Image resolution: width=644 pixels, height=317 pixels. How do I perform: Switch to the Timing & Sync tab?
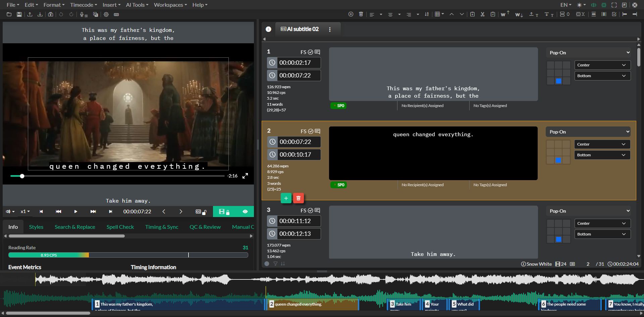[162, 227]
